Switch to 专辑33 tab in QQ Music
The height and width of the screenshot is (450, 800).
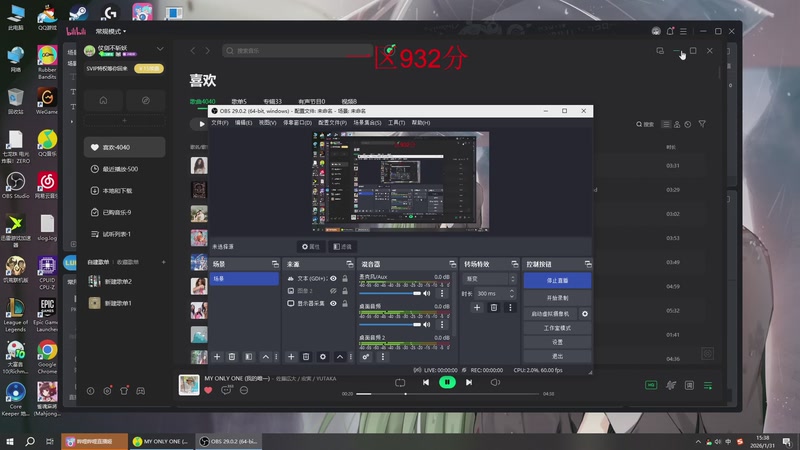(x=272, y=102)
